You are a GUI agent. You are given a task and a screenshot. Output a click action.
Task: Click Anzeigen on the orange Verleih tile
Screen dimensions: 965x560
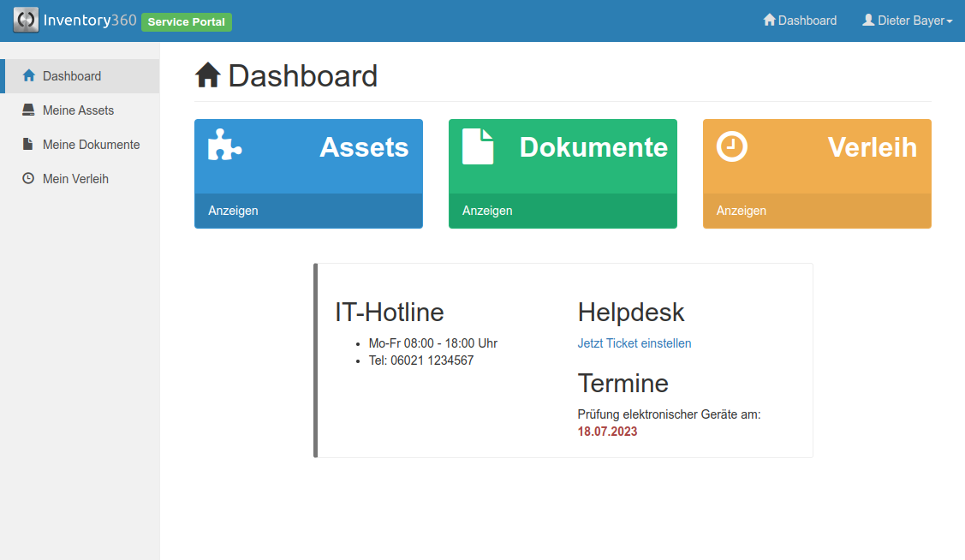[x=741, y=210]
